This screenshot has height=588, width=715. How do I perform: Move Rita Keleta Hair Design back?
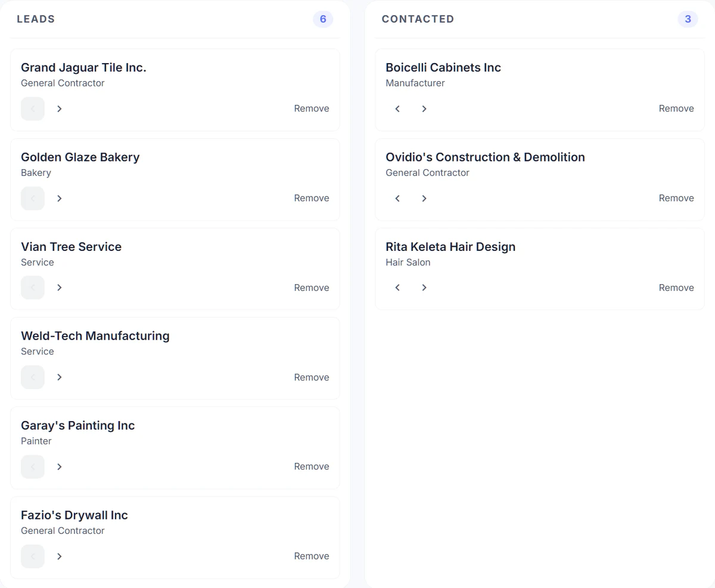397,288
